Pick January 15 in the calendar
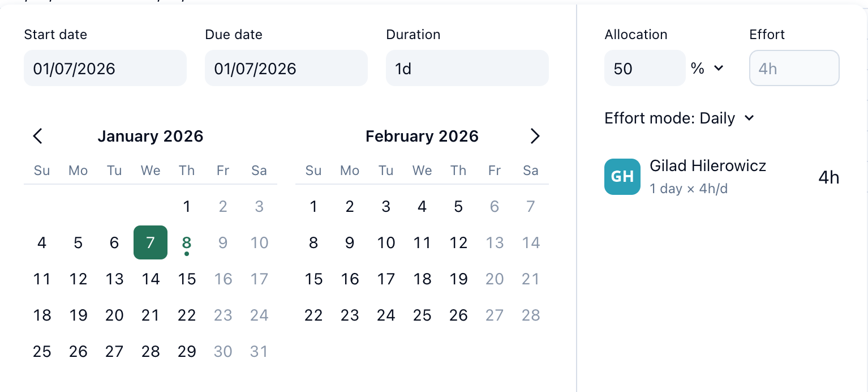The image size is (868, 392). (187, 279)
